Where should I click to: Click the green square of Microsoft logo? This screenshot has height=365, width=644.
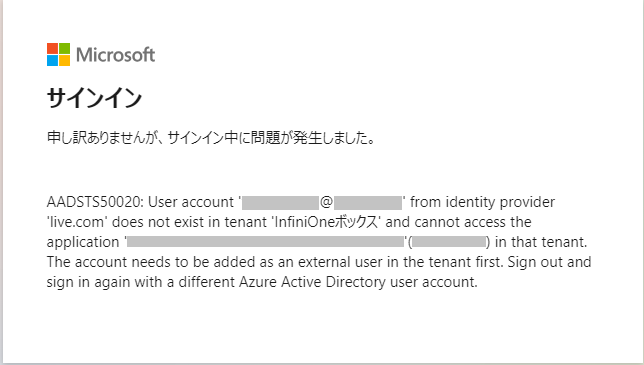tap(64, 48)
